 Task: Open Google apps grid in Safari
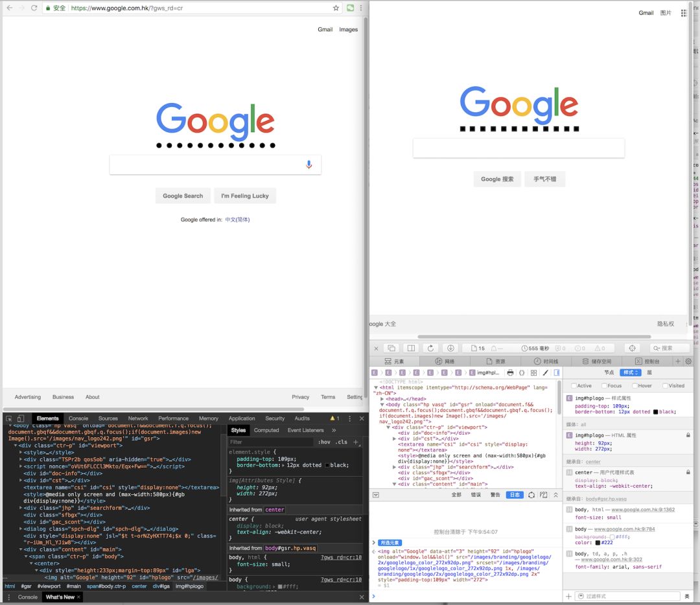coord(684,13)
